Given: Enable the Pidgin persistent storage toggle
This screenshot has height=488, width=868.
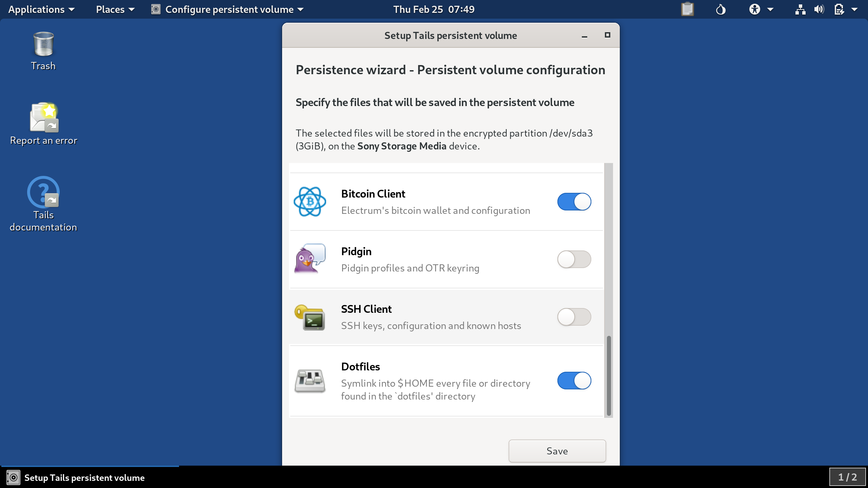Looking at the screenshot, I should pos(574,259).
